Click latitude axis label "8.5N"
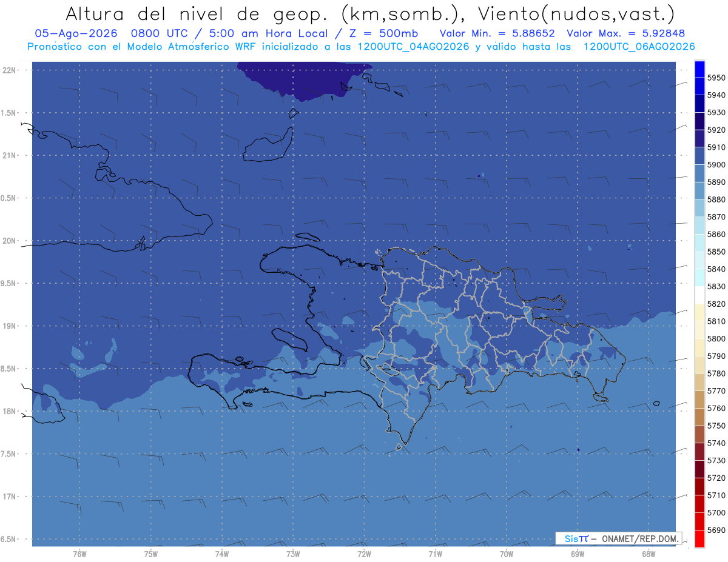This screenshot has height=562, width=728. coord(9,369)
